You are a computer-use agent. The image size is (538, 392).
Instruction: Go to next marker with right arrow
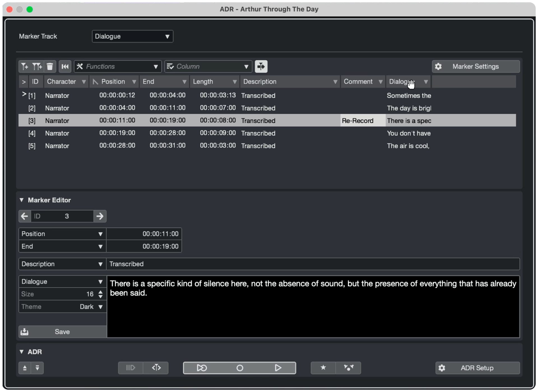click(x=100, y=216)
